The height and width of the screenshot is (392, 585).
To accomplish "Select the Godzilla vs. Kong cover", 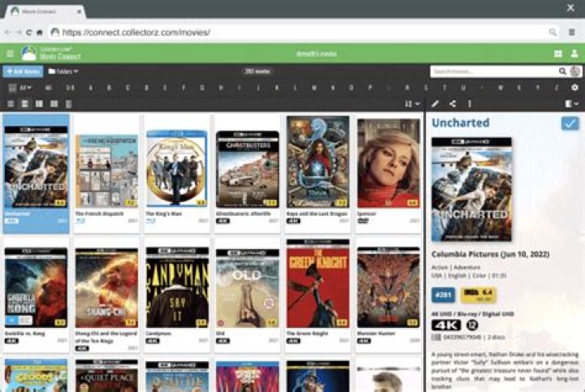I will point(37,287).
